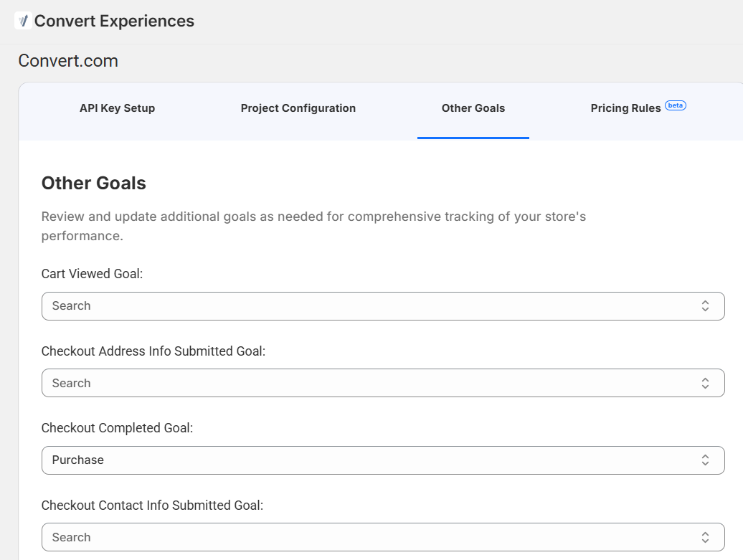Image resolution: width=743 pixels, height=560 pixels.
Task: Click the Checkout Contact Info chevron arrows
Action: click(x=705, y=537)
